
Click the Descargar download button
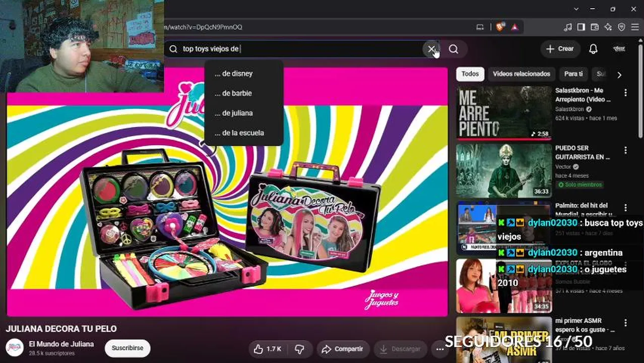tap(400, 349)
